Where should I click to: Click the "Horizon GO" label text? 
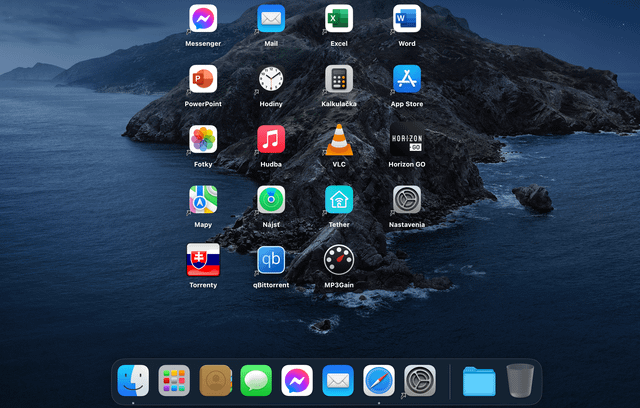(x=407, y=164)
